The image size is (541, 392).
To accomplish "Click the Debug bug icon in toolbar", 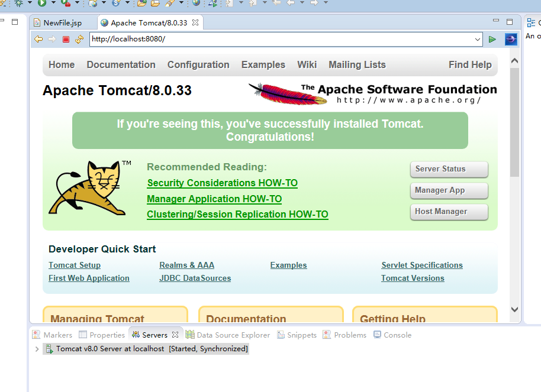I will coord(18,3).
